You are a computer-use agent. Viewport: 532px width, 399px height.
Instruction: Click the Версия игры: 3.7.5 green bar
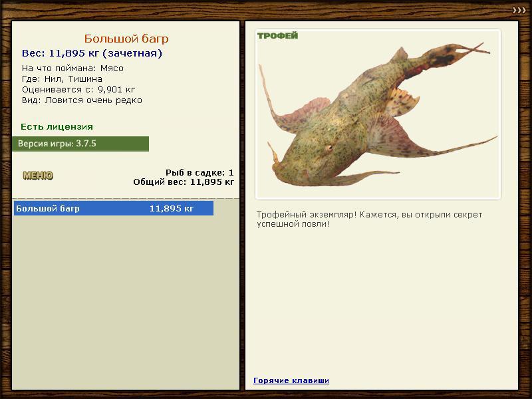[x=80, y=144]
